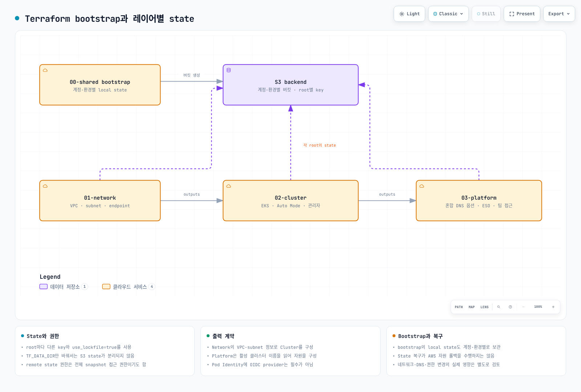This screenshot has width=581, height=392.
Task: Toggle the Light theme button
Action: pos(409,14)
